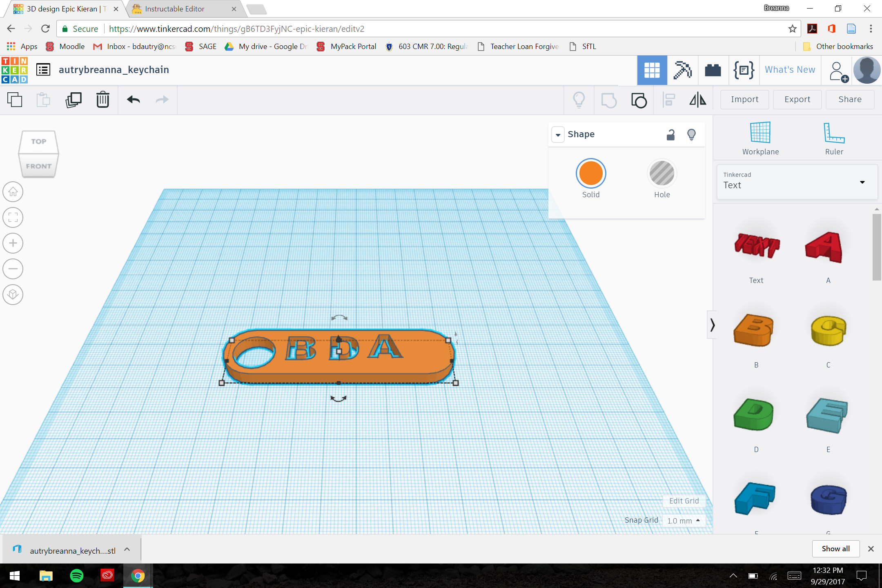Mirror the selected keychain shape
Screen dimensions: 882x588
[x=697, y=100]
